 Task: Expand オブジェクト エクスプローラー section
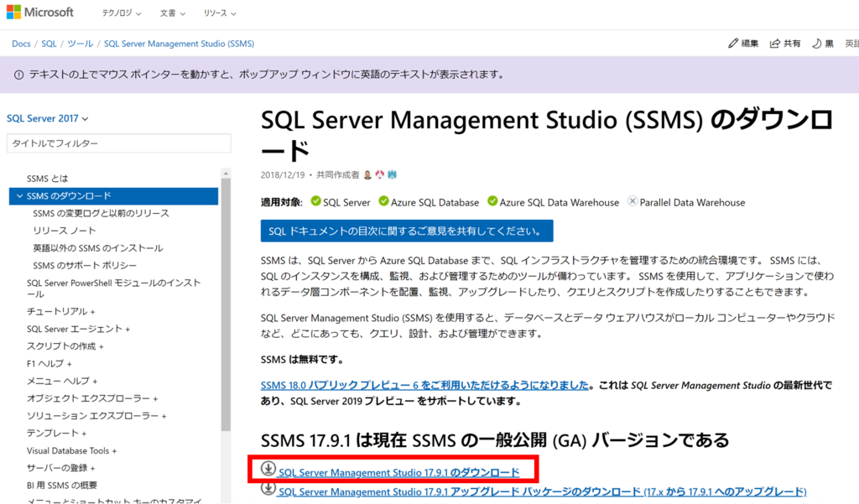92,398
